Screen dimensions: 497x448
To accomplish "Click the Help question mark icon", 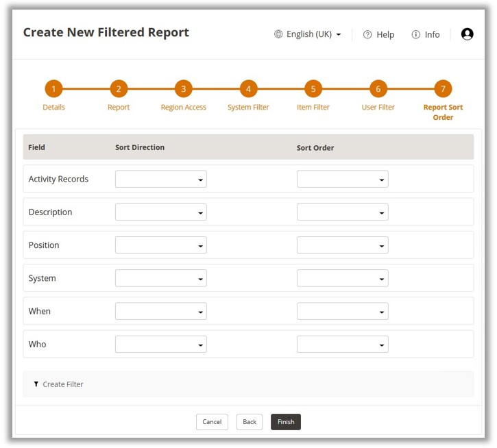I will pos(367,35).
